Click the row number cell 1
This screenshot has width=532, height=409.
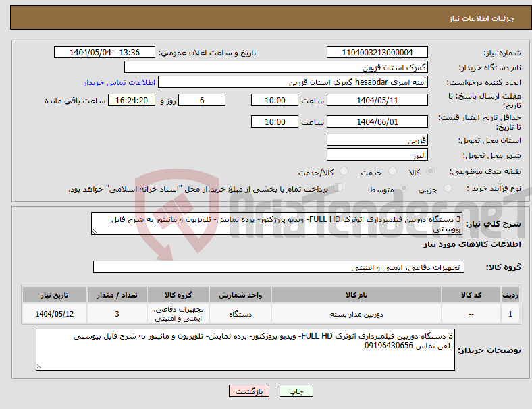click(x=510, y=314)
